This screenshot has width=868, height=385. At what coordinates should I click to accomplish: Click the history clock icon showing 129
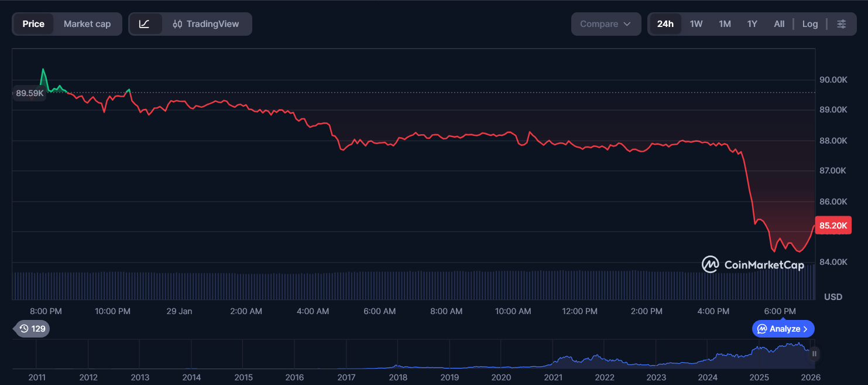point(32,329)
